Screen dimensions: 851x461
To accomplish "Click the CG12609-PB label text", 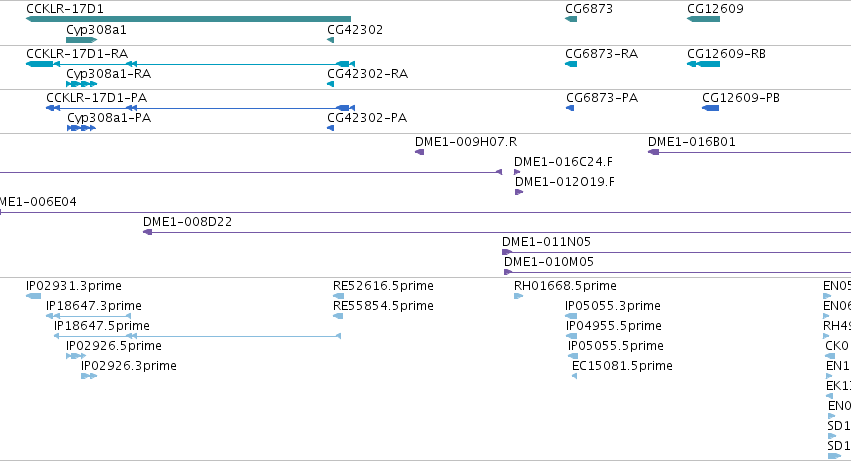I will pos(741,98).
